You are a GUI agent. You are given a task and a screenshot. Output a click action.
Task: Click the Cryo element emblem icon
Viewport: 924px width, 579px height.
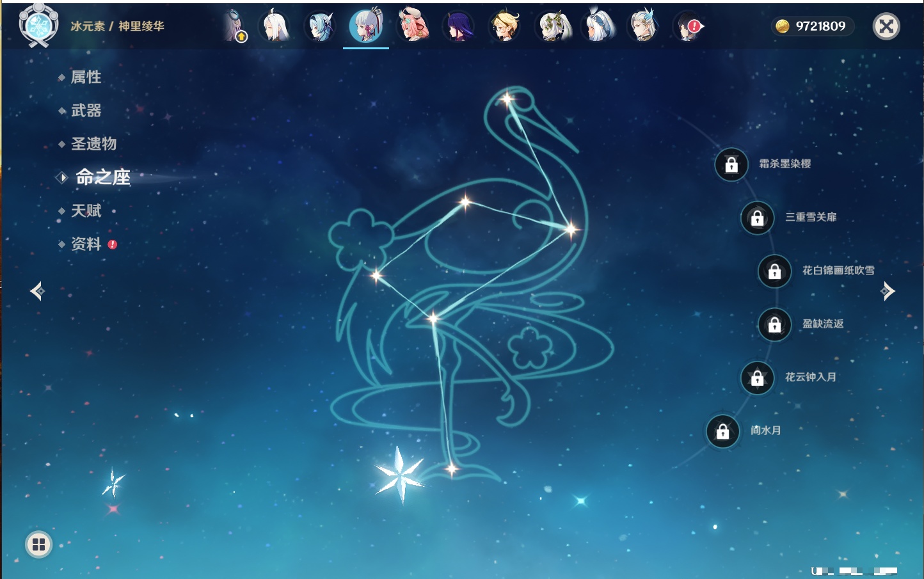[38, 26]
